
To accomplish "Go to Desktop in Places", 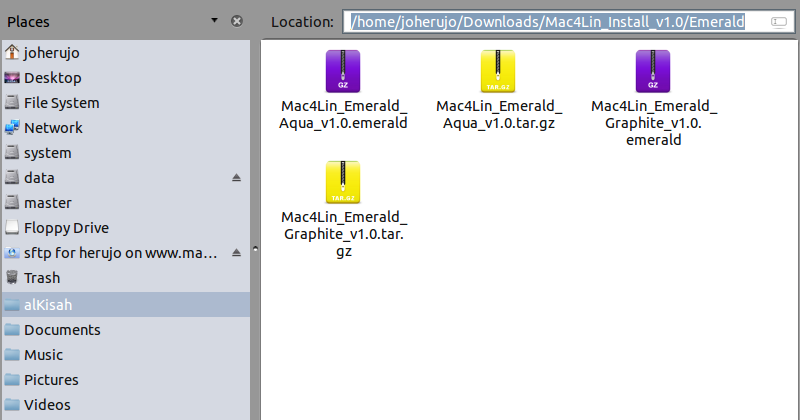I will pyautogui.click(x=53, y=78).
